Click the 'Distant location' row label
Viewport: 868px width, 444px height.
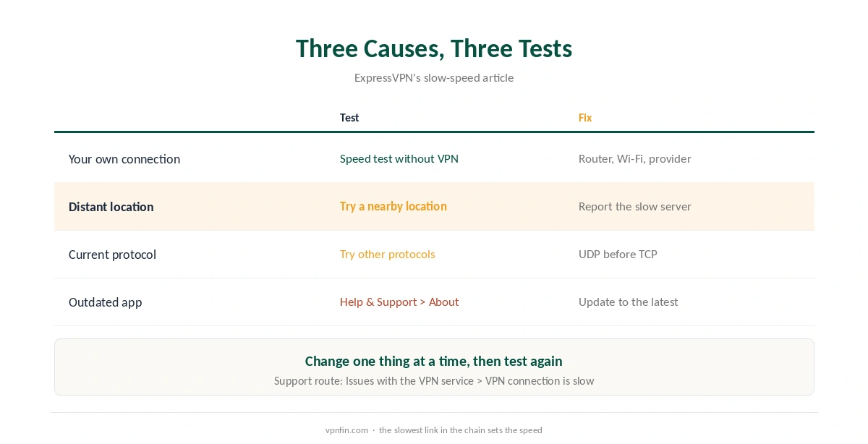pos(111,207)
